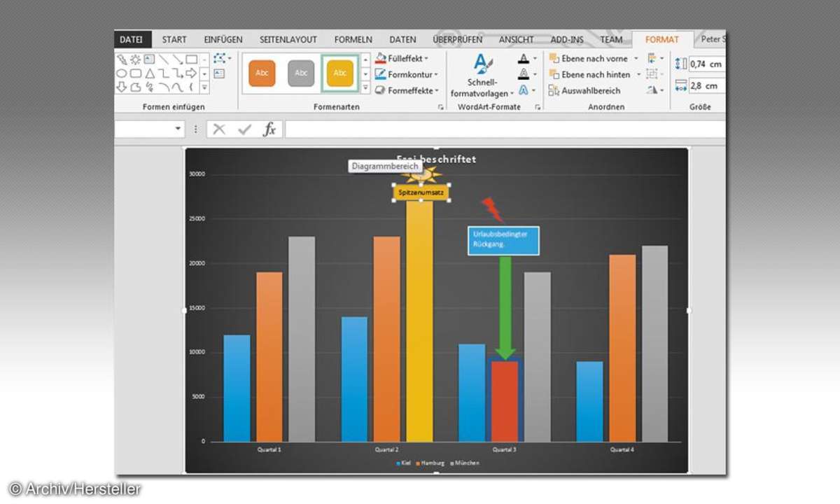Open the Formkontur outline dropdown
Screen dimensions: 840x504
(407, 74)
